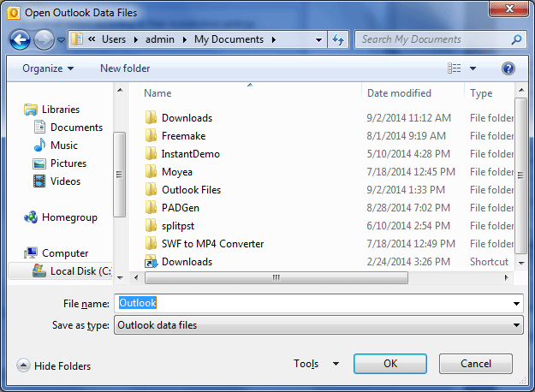The height and width of the screenshot is (392, 535).
Task: Click the Videos film strip icon
Action: 39,181
